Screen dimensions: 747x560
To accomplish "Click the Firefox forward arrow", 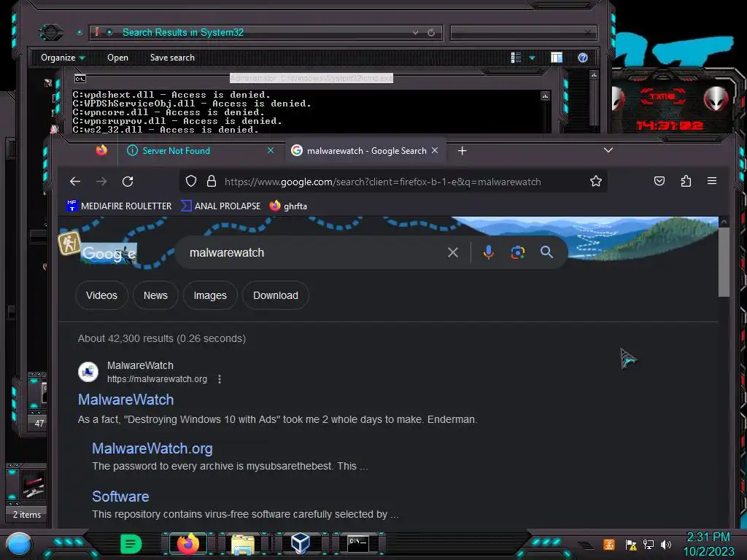I will 101,182.
